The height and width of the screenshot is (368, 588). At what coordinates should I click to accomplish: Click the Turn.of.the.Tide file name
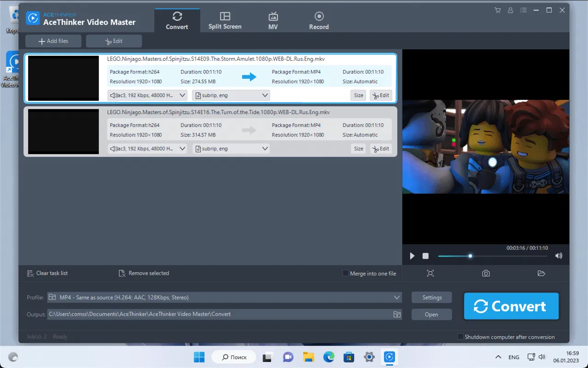click(x=218, y=112)
